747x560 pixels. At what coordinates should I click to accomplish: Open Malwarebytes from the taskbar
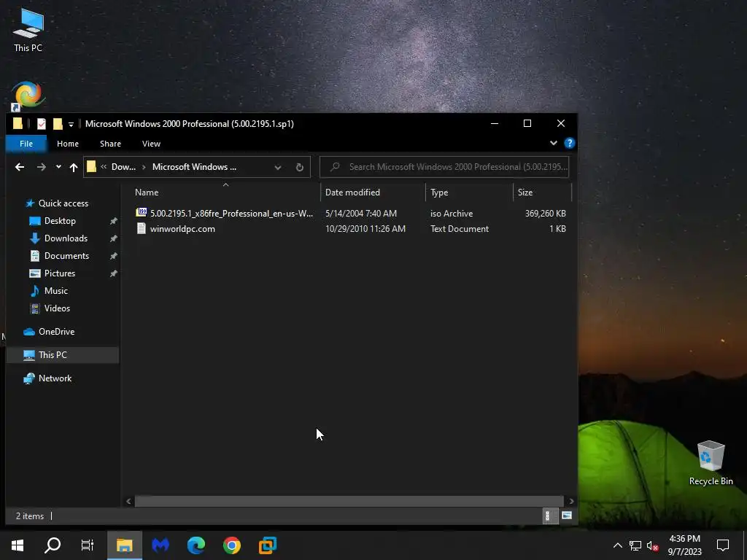[x=160, y=545]
